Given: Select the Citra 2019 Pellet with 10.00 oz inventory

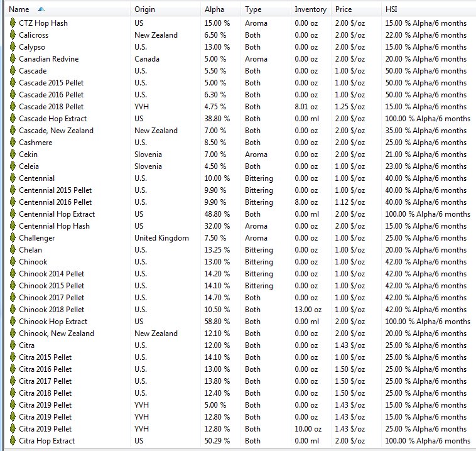Looking at the screenshot, I should coord(240,429).
